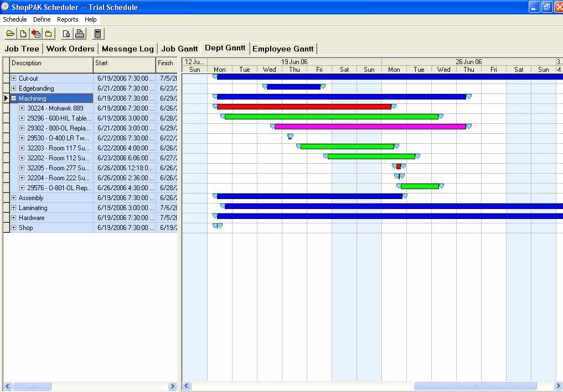The image size is (563, 392).
Task: Click the printer toolbar icon
Action: click(x=79, y=34)
